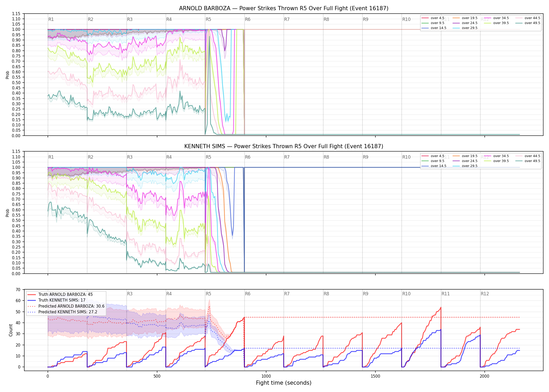549x392 pixels.
Task: Select 'over 14.5' legend entry in Sims chart
Action: [x=434, y=166]
